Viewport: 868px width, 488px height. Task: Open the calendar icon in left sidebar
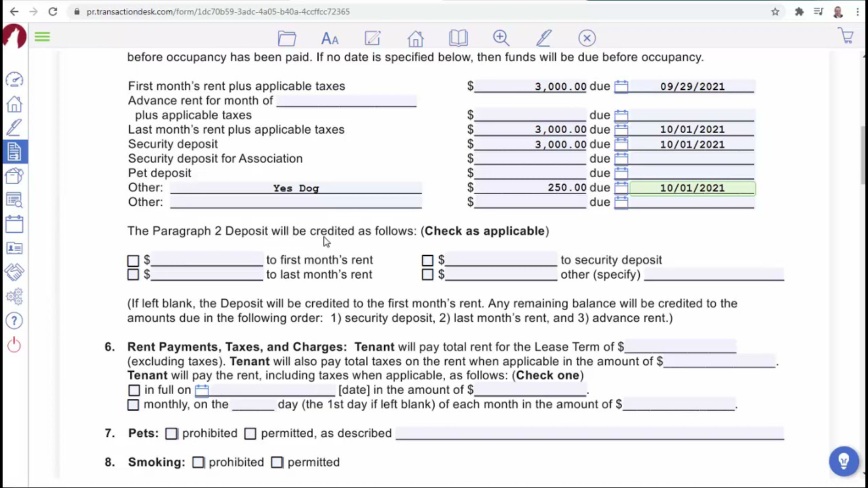14,224
